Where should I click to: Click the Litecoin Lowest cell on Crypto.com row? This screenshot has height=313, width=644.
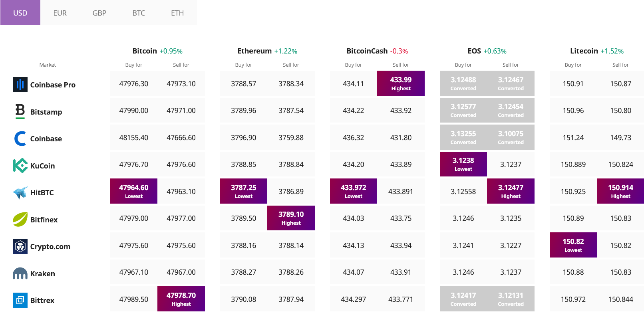(573, 245)
